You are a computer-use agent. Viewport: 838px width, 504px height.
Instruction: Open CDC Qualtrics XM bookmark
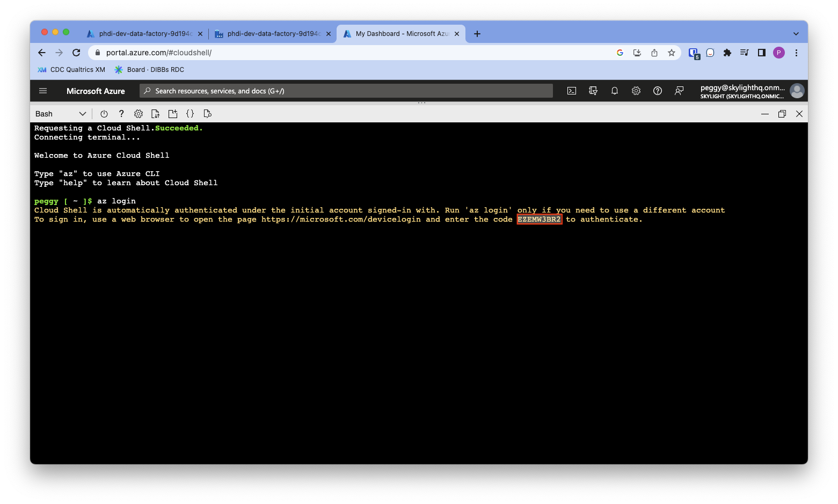pyautogui.click(x=71, y=70)
